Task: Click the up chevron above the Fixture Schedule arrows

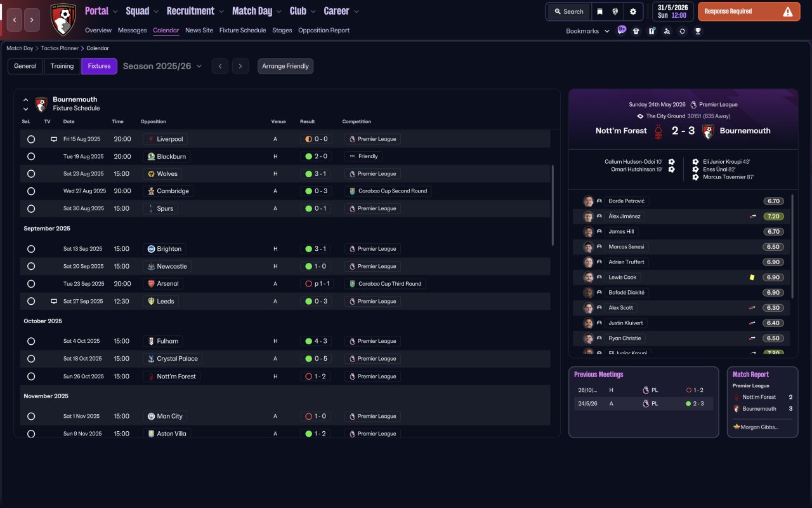Action: coord(26,100)
